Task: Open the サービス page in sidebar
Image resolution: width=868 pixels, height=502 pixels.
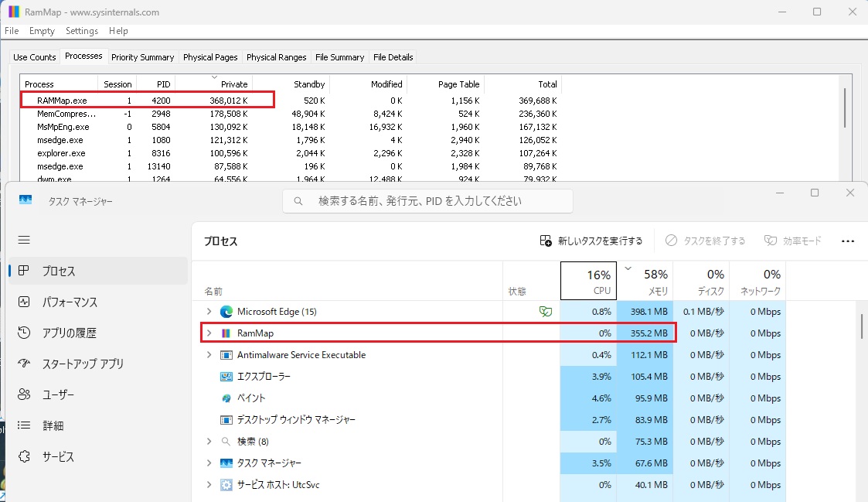Action: [98, 456]
